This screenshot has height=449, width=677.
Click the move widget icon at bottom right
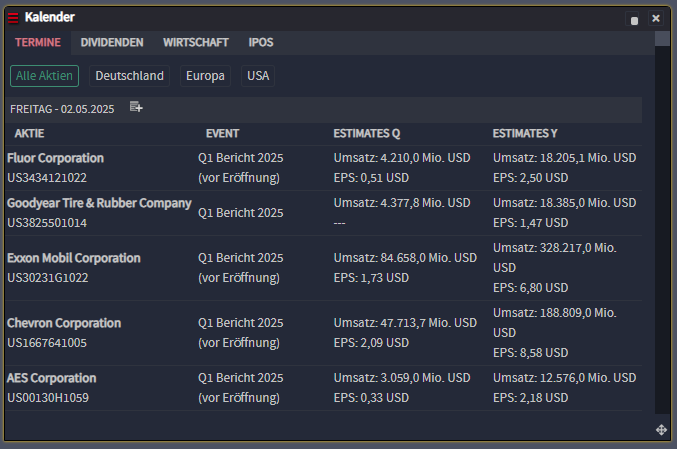(x=661, y=430)
